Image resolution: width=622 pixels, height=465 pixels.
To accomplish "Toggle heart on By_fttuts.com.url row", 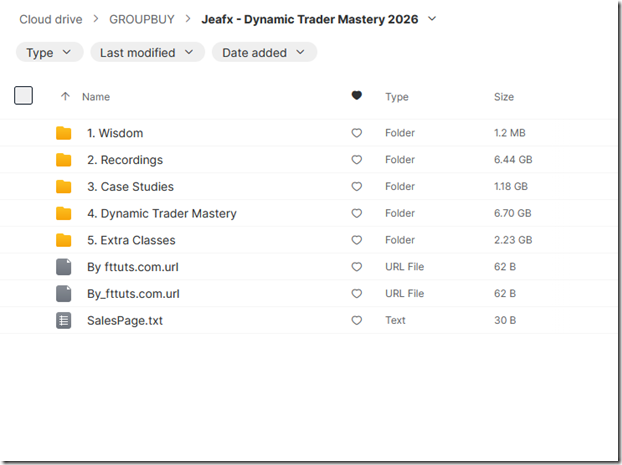I will click(x=357, y=294).
